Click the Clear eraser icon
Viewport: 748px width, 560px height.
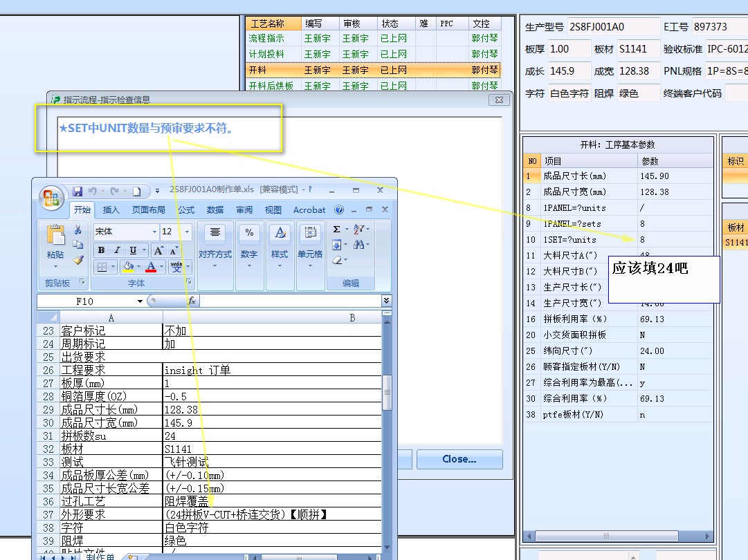coord(337,260)
